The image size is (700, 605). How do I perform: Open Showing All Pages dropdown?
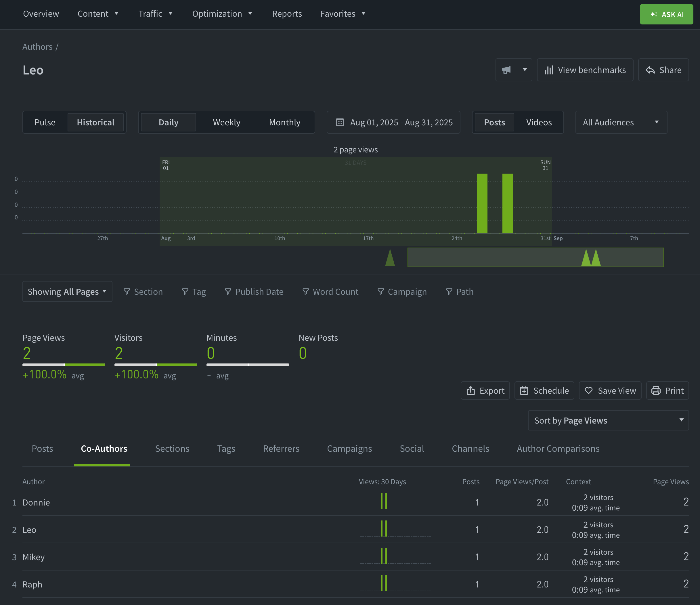(x=67, y=292)
